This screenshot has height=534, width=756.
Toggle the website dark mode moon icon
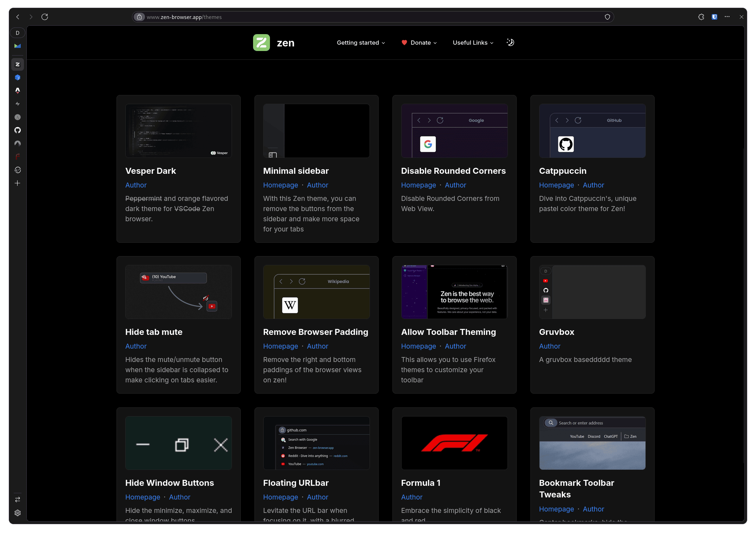tap(510, 42)
